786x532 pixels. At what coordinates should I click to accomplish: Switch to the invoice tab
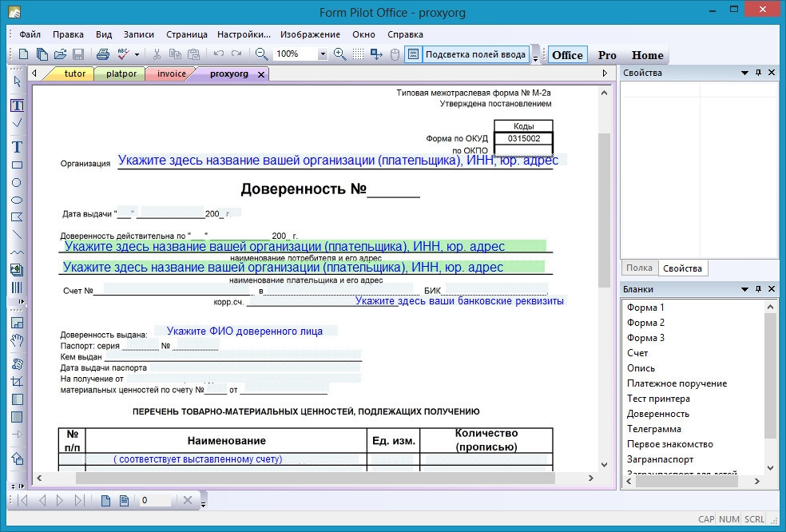(171, 73)
